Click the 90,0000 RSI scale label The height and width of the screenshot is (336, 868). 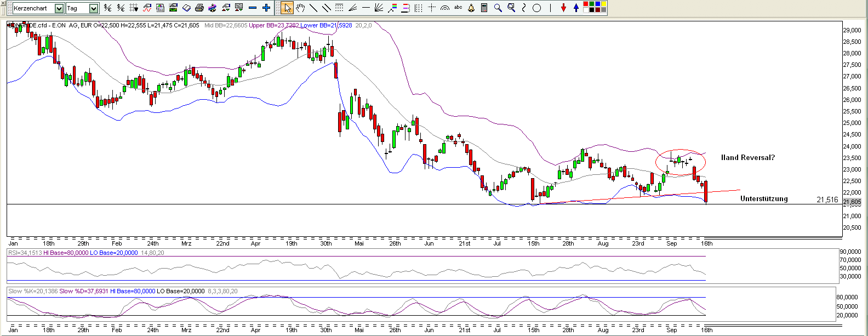850,252
